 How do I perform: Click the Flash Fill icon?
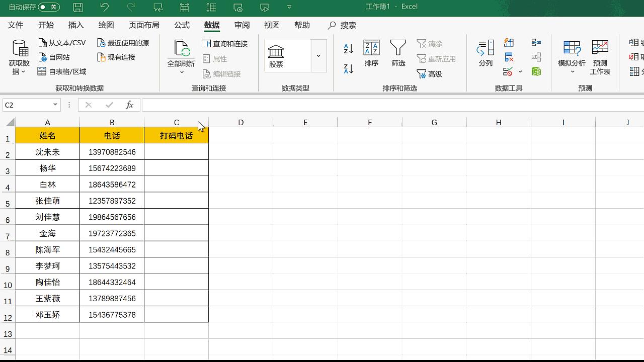click(x=509, y=43)
